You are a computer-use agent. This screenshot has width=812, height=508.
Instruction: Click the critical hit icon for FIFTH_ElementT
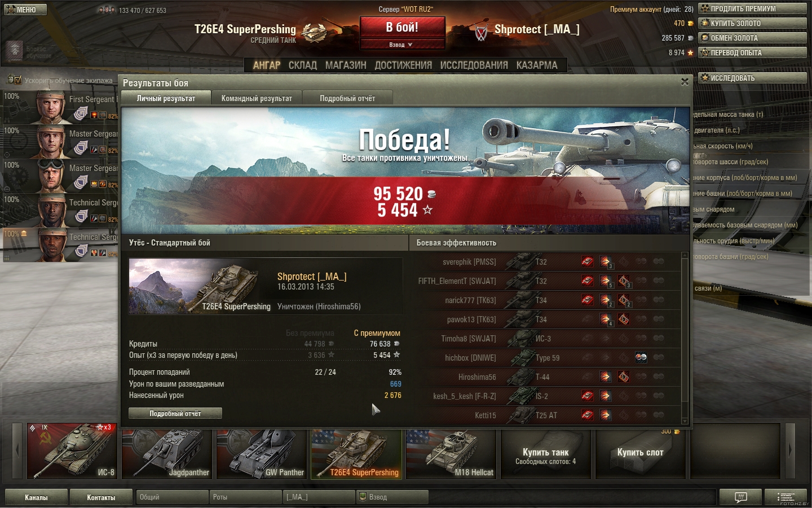[x=624, y=281]
